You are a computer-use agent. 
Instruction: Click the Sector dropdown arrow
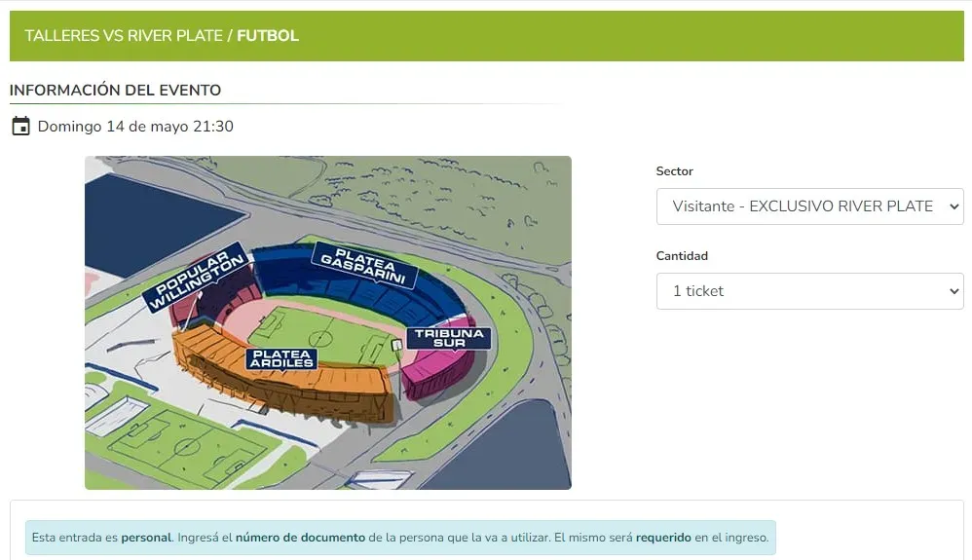click(x=953, y=206)
